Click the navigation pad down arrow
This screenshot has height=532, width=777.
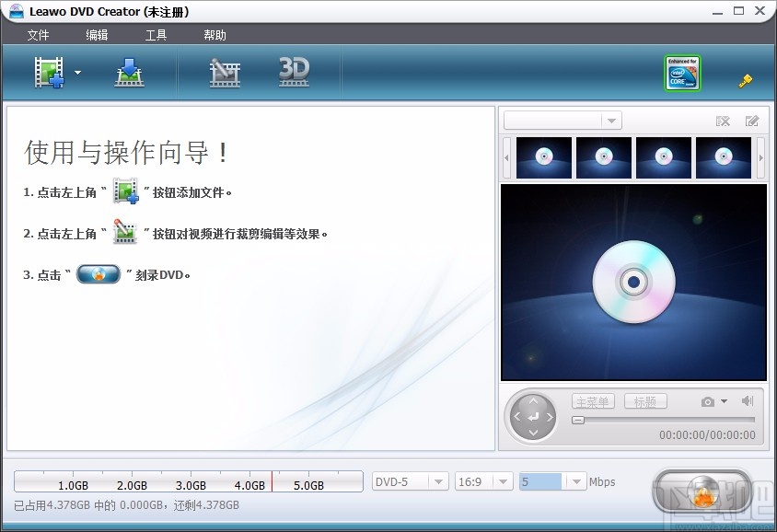pos(533,433)
